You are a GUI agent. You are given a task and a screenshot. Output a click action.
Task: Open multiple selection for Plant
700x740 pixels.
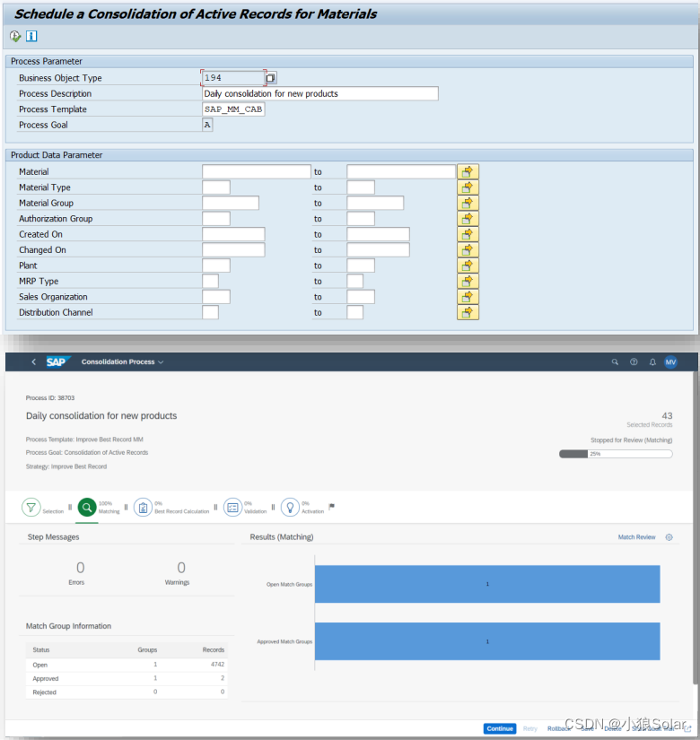(x=468, y=266)
